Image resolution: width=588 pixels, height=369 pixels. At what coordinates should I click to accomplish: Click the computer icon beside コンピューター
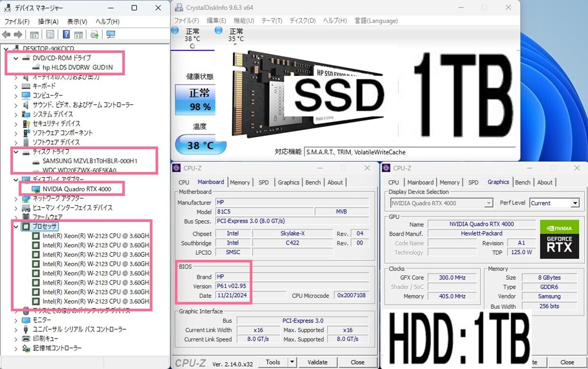click(26, 95)
